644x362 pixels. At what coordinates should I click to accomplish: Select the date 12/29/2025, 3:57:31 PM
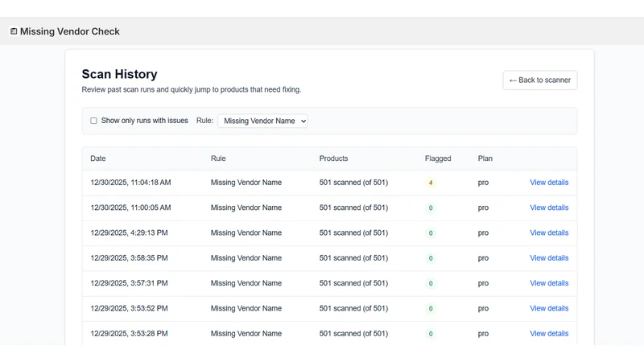click(x=129, y=283)
